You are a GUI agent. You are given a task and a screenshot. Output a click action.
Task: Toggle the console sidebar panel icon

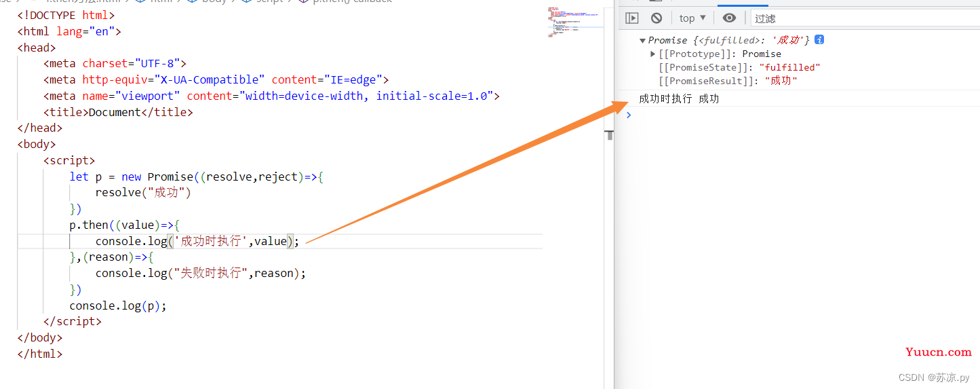point(632,18)
